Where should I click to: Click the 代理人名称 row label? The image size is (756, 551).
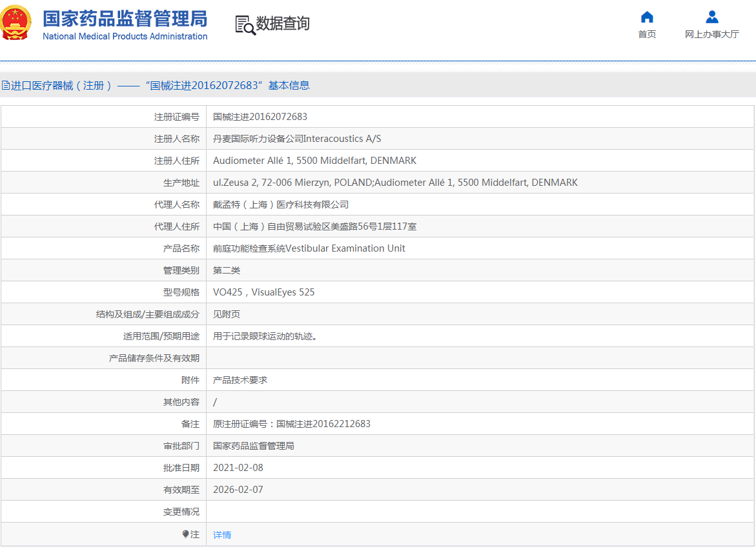click(176, 205)
